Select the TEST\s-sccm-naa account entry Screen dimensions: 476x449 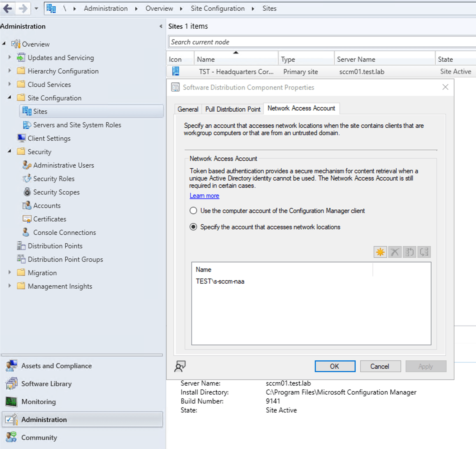coord(220,281)
